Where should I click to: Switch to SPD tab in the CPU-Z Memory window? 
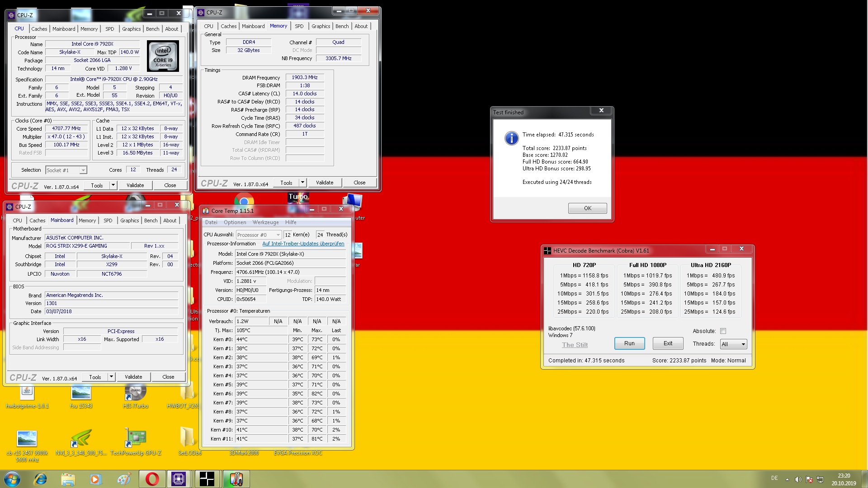299,26
